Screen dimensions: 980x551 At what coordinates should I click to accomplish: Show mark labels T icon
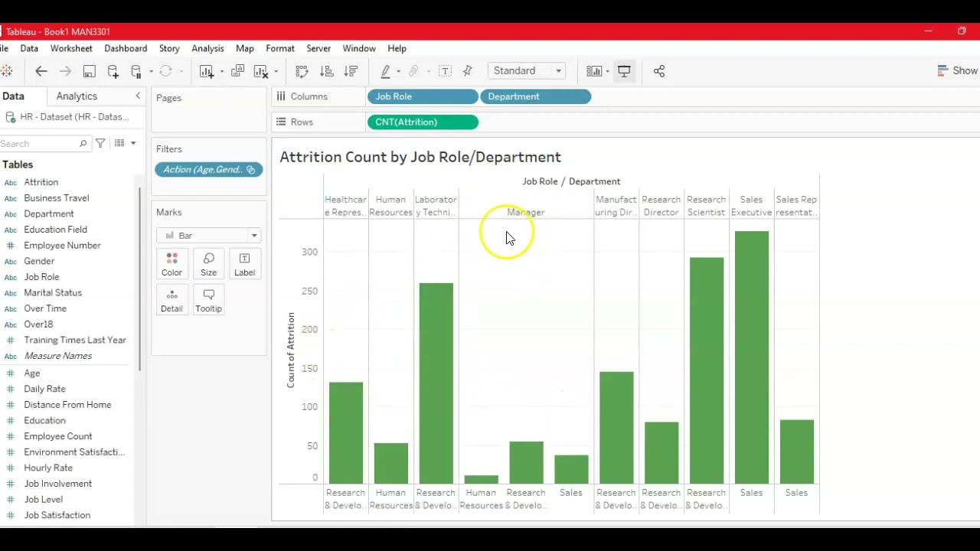445,71
